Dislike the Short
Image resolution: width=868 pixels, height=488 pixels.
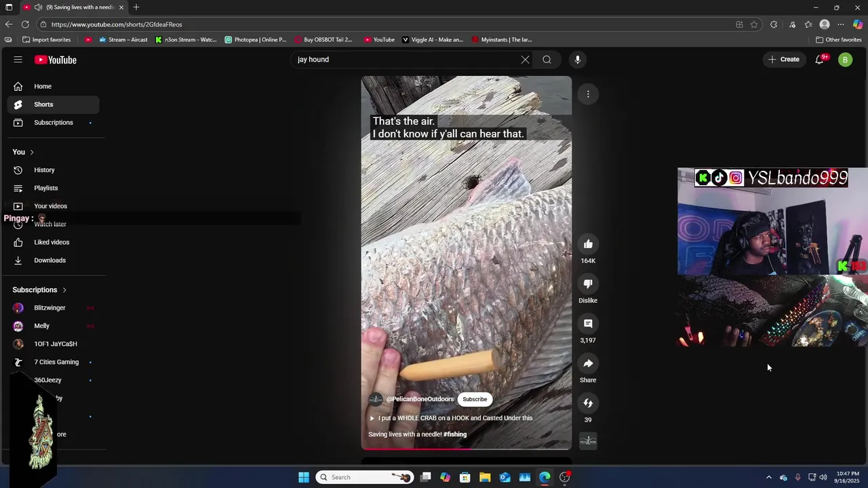point(588,284)
